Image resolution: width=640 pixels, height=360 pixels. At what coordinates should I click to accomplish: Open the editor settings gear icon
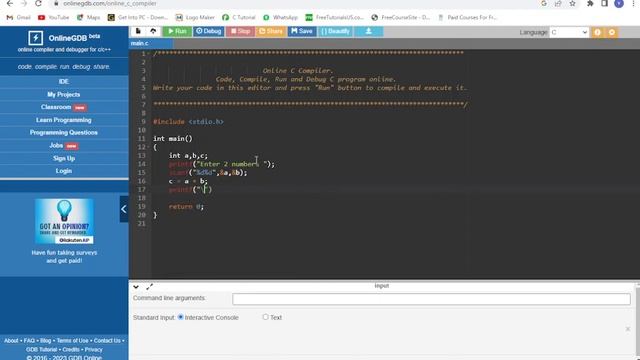[x=611, y=32]
